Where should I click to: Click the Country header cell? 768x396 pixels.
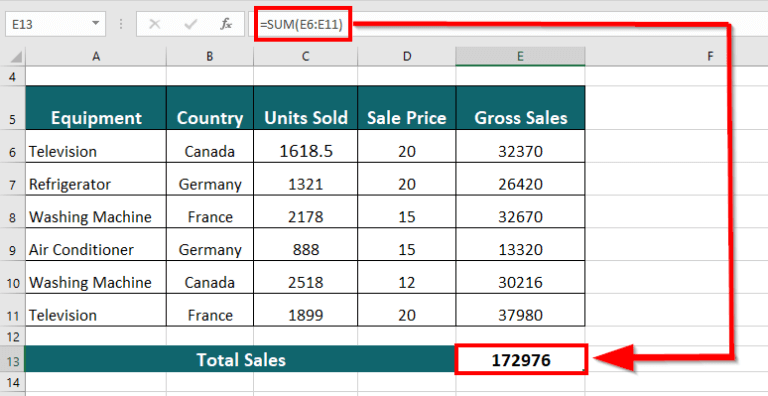[x=210, y=108]
